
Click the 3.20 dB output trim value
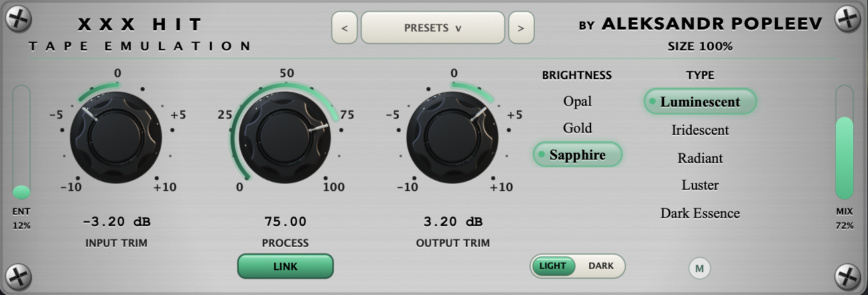[453, 222]
